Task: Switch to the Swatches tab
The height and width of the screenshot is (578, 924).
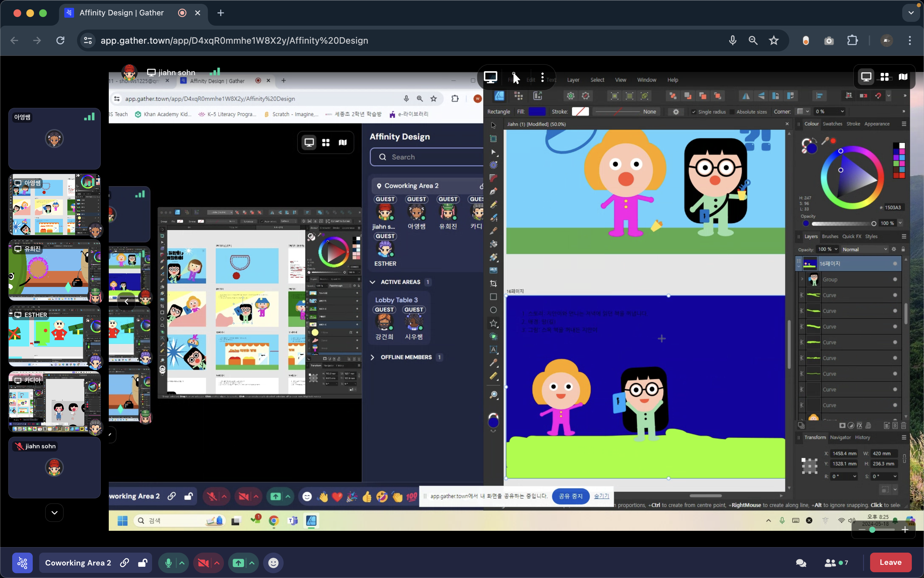Action: (x=832, y=124)
